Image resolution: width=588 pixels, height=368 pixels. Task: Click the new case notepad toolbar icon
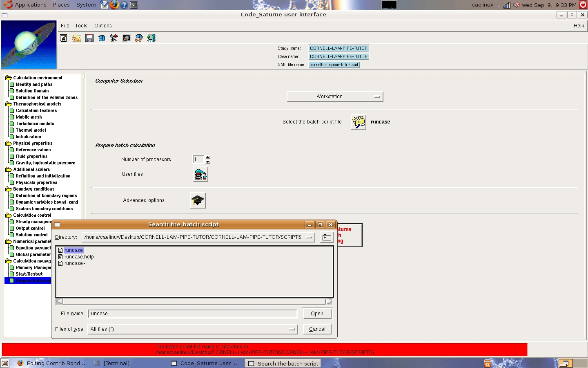tap(64, 38)
